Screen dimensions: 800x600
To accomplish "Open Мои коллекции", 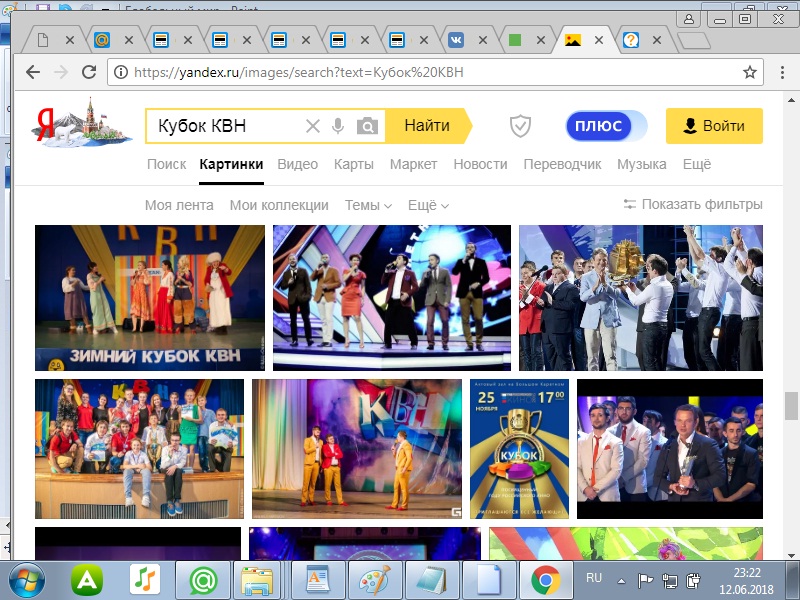I will [x=279, y=205].
